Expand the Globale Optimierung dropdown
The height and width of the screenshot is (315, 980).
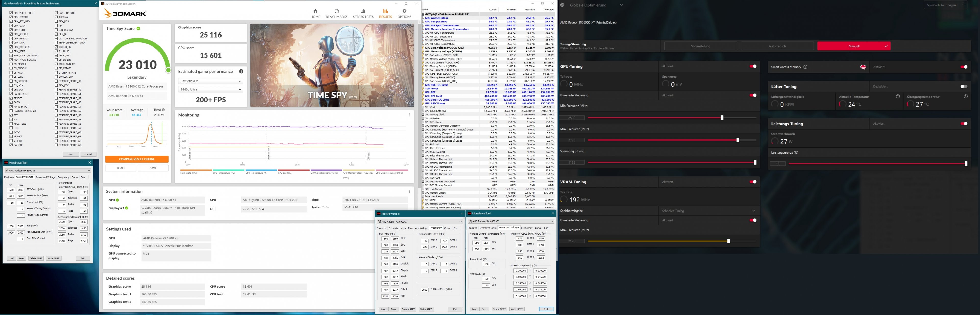(621, 5)
